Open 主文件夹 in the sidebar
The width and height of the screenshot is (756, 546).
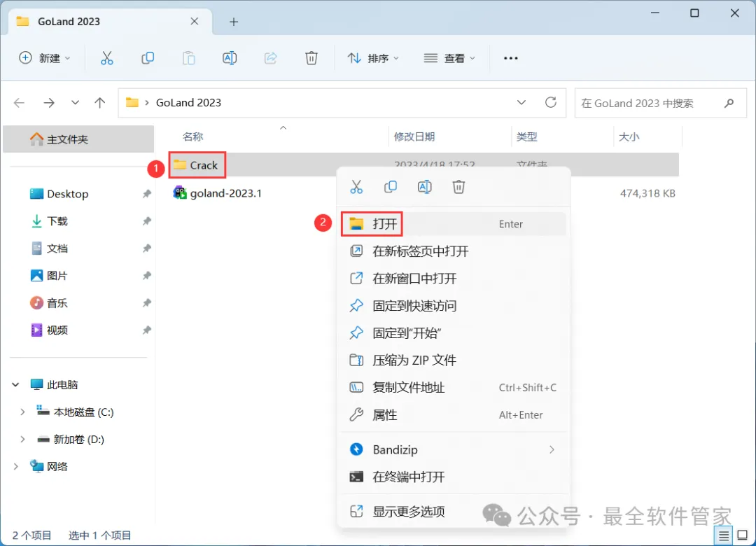coord(78,139)
